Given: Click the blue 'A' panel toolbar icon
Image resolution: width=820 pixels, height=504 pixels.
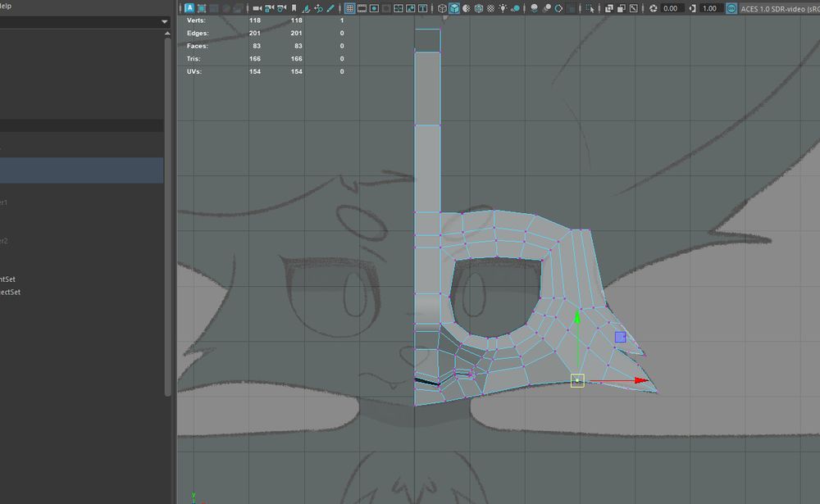Looking at the screenshot, I should pos(189,8).
